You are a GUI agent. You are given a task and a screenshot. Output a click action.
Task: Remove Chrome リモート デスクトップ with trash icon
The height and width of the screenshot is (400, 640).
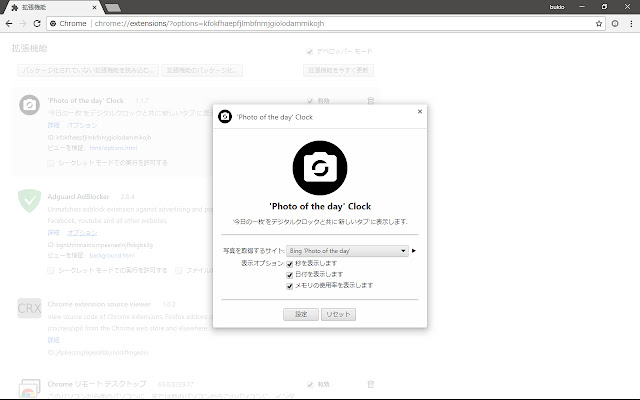pyautogui.click(x=371, y=384)
